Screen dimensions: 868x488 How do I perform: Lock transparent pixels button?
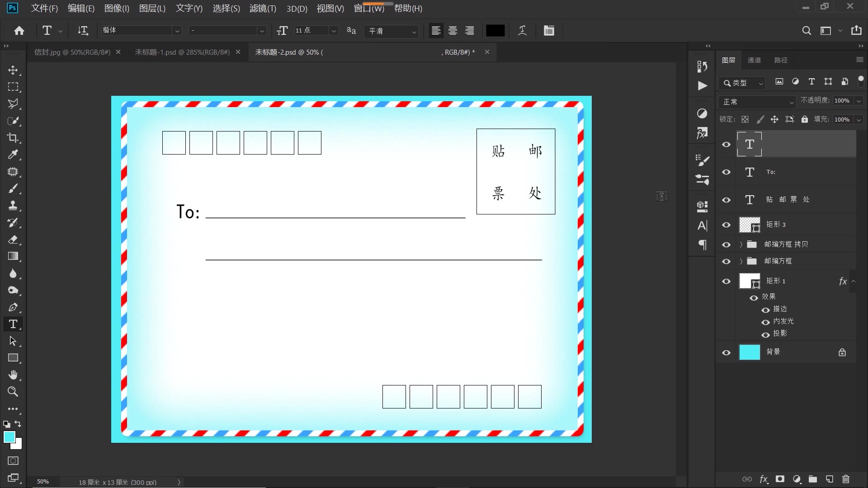(x=745, y=119)
